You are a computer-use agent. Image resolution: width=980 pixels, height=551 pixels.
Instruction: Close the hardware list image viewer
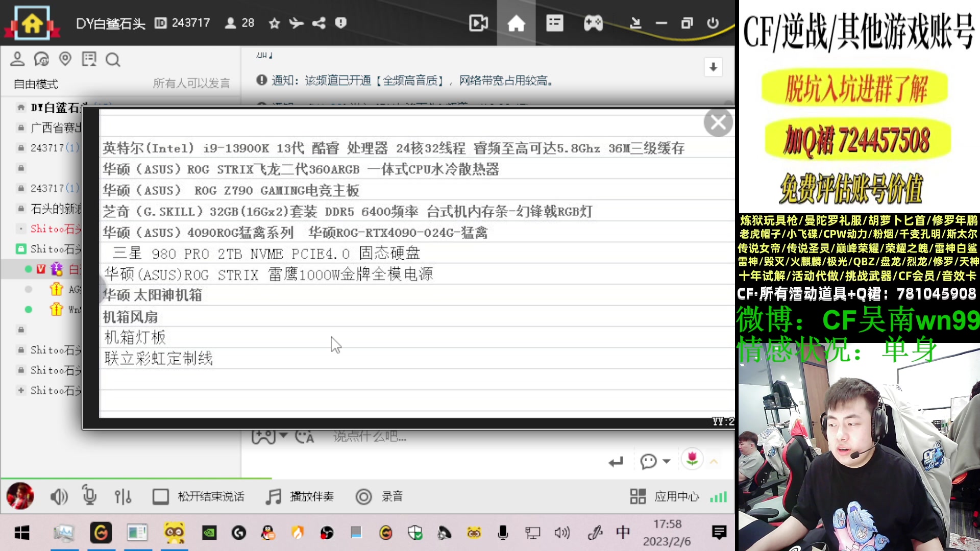718,122
